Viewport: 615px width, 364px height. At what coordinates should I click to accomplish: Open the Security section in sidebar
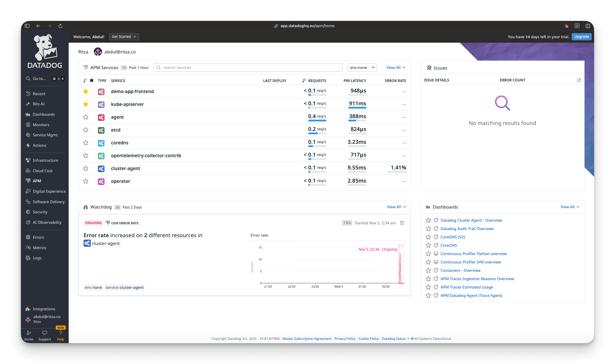pyautogui.click(x=40, y=212)
